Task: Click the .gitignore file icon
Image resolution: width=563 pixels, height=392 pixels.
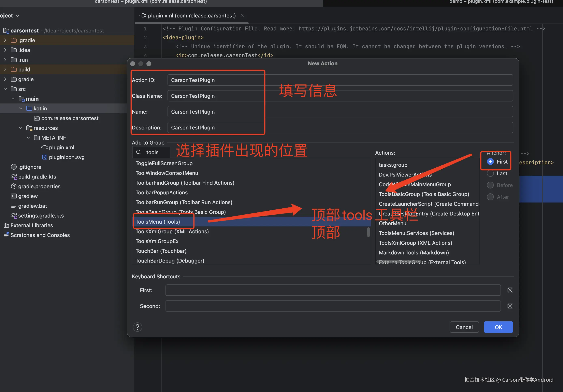Action: 14,167
